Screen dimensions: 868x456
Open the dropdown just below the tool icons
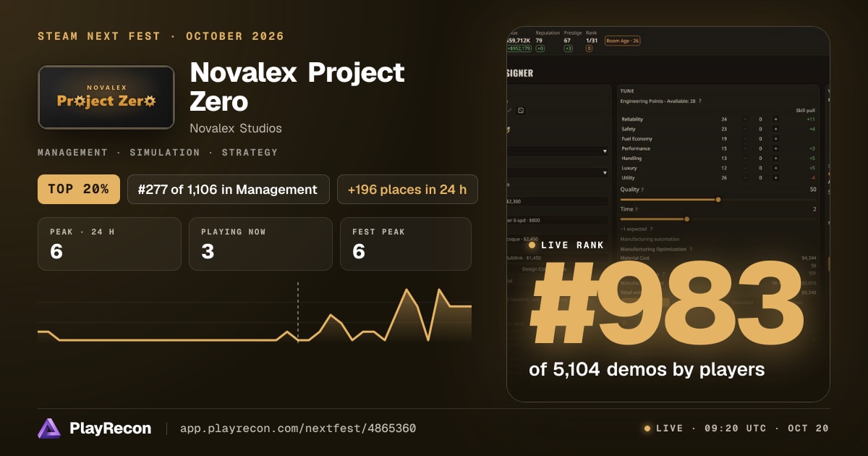[557, 151]
